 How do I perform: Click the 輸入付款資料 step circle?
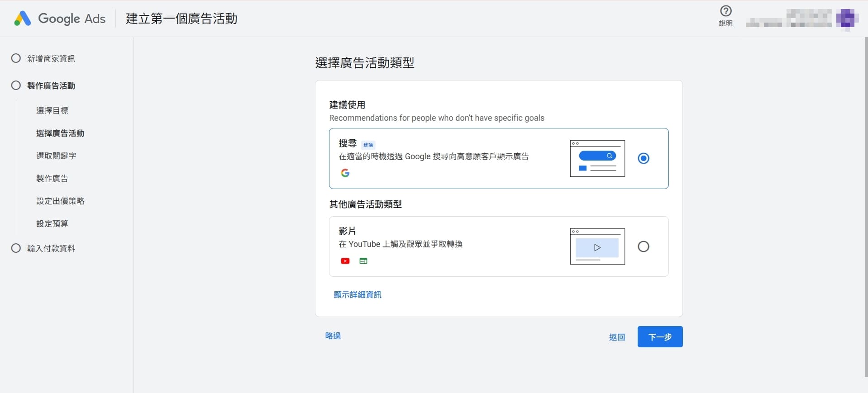(x=16, y=248)
